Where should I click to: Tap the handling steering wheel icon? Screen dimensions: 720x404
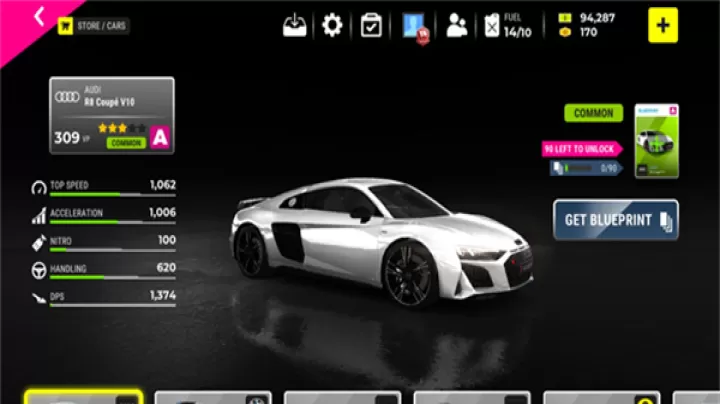39,269
